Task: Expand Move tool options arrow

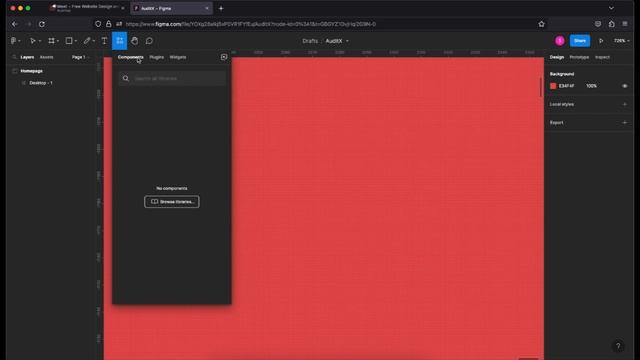Action: coord(40,41)
